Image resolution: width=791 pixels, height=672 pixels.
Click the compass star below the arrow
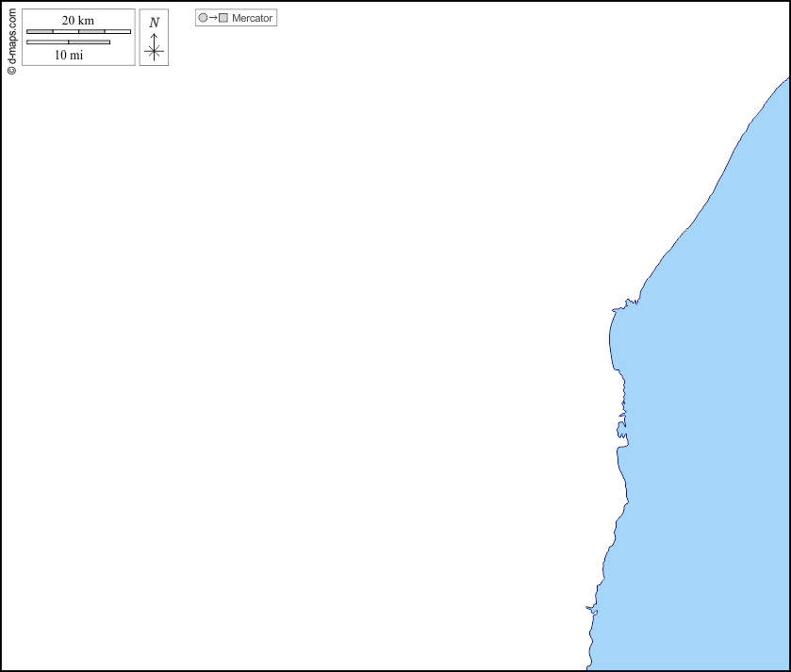coord(154,51)
